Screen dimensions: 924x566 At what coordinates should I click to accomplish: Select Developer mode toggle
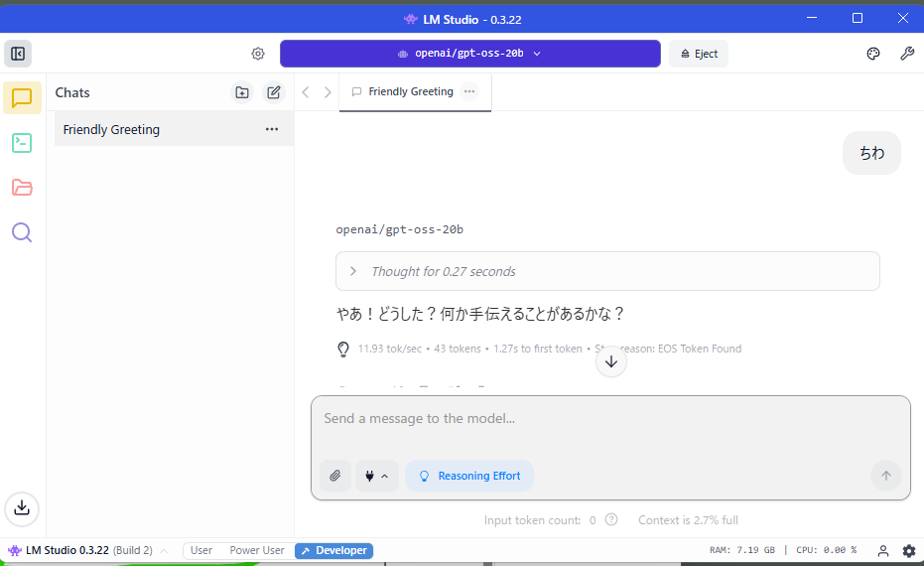[334, 550]
